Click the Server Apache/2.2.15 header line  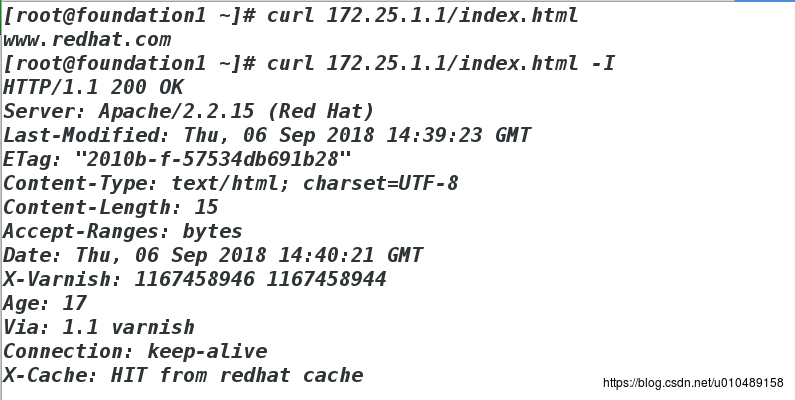tap(189, 111)
